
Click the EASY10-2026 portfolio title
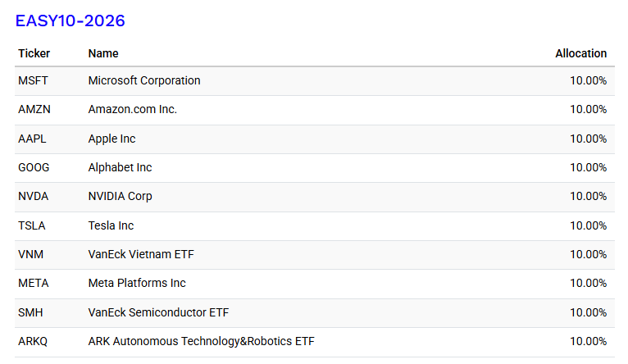[x=70, y=21]
